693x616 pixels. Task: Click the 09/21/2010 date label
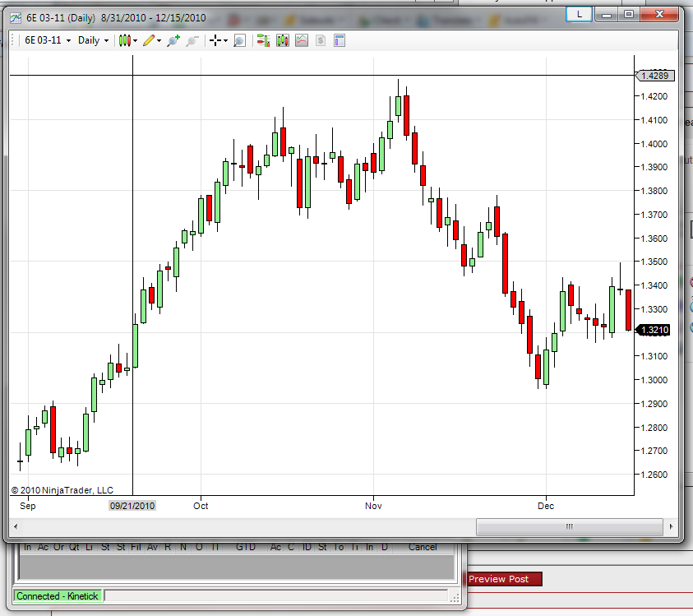[x=132, y=506]
